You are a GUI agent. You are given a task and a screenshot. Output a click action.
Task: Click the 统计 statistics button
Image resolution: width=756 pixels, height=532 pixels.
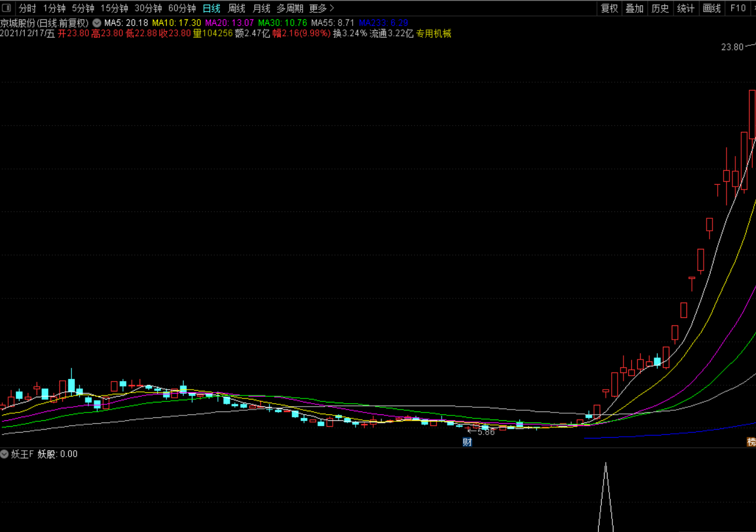[686, 8]
